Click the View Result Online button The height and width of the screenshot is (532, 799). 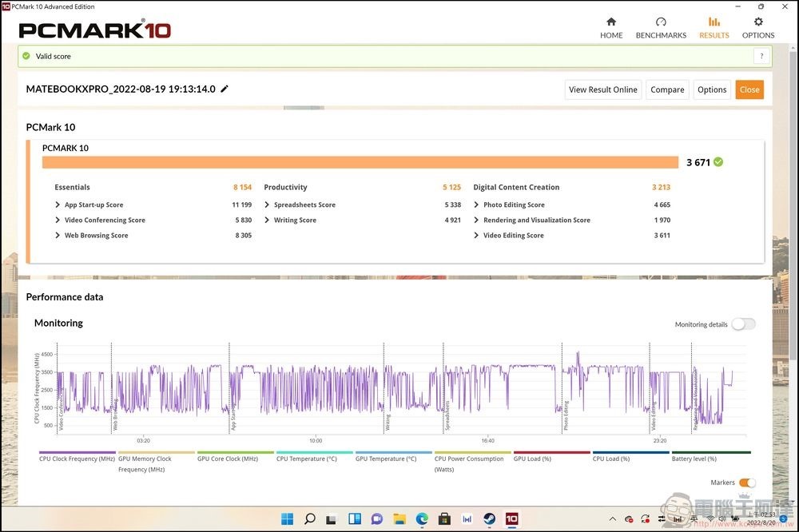602,89
